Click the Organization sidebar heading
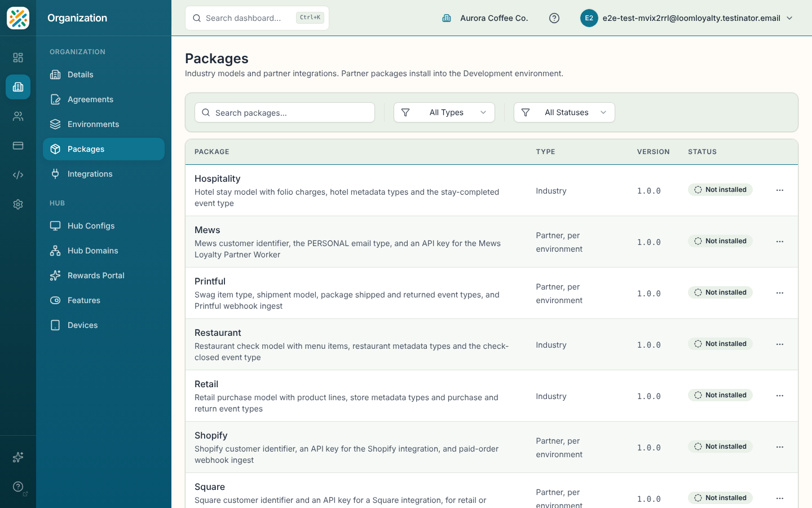Image resolution: width=812 pixels, height=508 pixels. [x=77, y=18]
